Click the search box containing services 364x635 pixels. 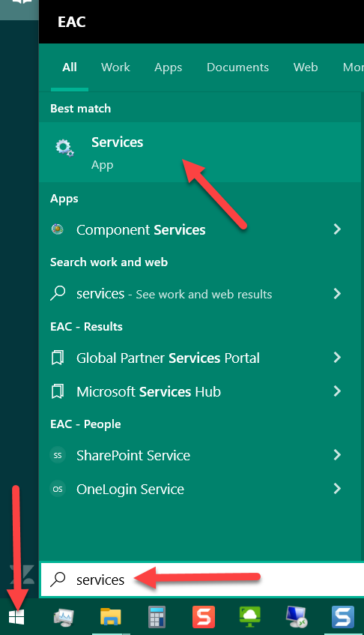coord(202,580)
